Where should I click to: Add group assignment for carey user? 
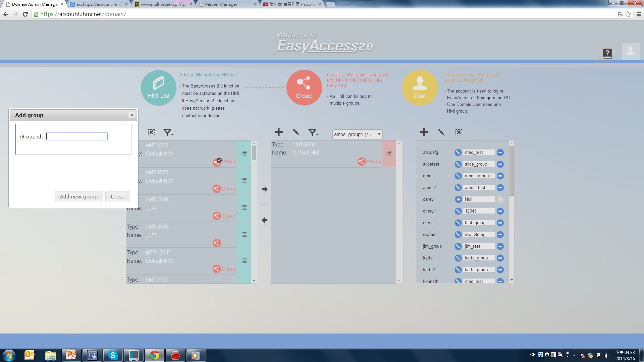(x=458, y=199)
